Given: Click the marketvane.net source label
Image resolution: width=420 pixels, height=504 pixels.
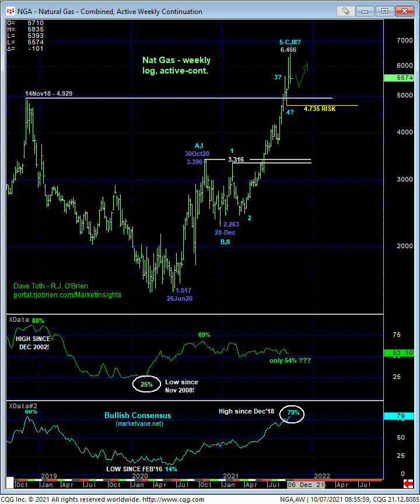Looking at the screenshot, I should (x=140, y=423).
